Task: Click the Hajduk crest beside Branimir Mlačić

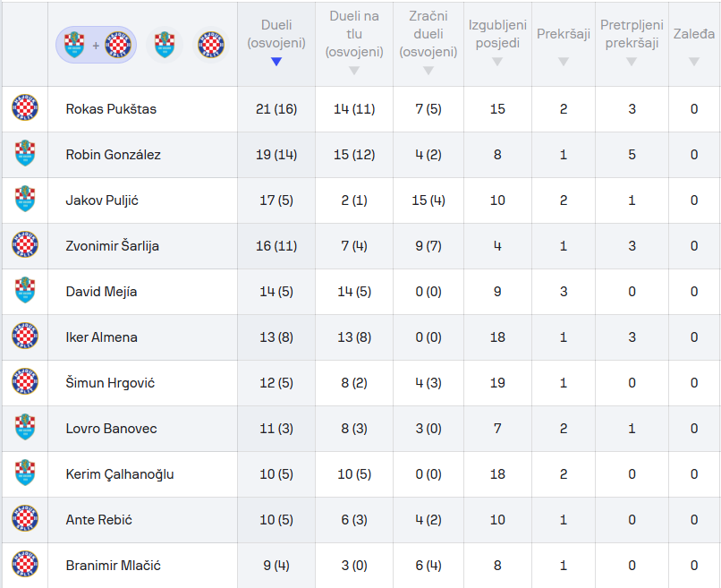Action: click(25, 566)
